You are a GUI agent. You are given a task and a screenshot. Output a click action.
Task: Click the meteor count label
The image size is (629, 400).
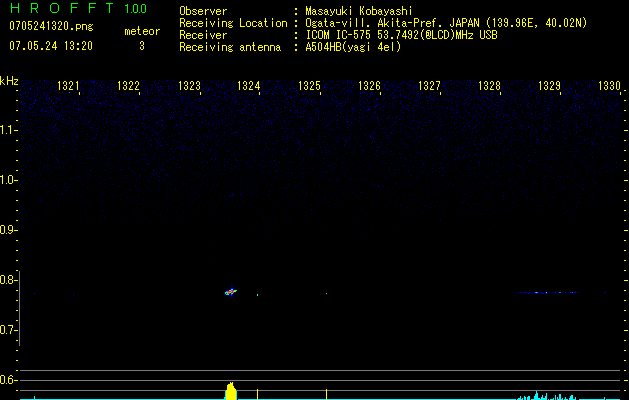[142, 31]
